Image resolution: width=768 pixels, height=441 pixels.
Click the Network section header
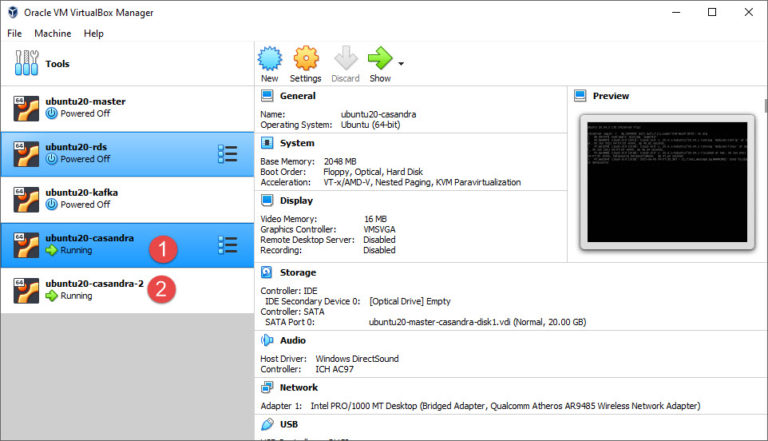(x=298, y=387)
